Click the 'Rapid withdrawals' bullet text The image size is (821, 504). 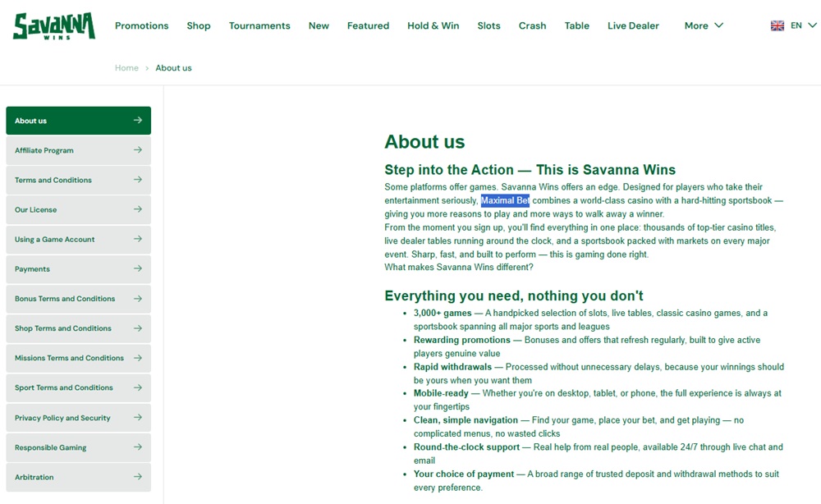pos(452,367)
